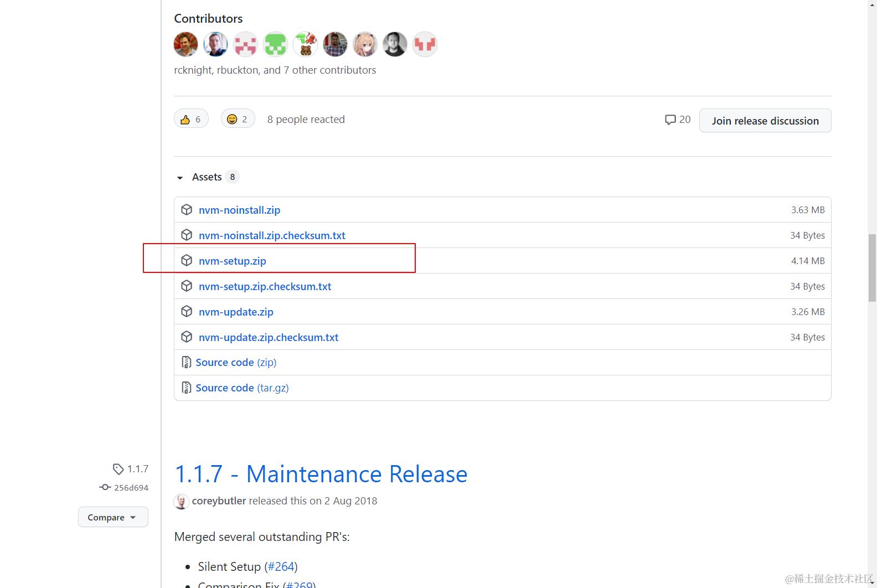877x588 pixels.
Task: Download nvm-noinstall.zip
Action: point(239,210)
